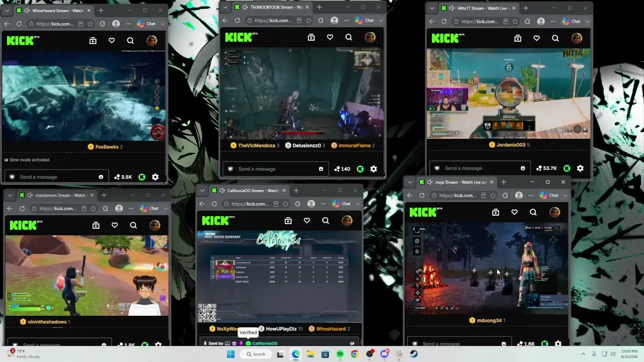Open following heart in Hitta17 window
Image resolution: width=644 pixels, height=362 pixels.
pos(536,38)
